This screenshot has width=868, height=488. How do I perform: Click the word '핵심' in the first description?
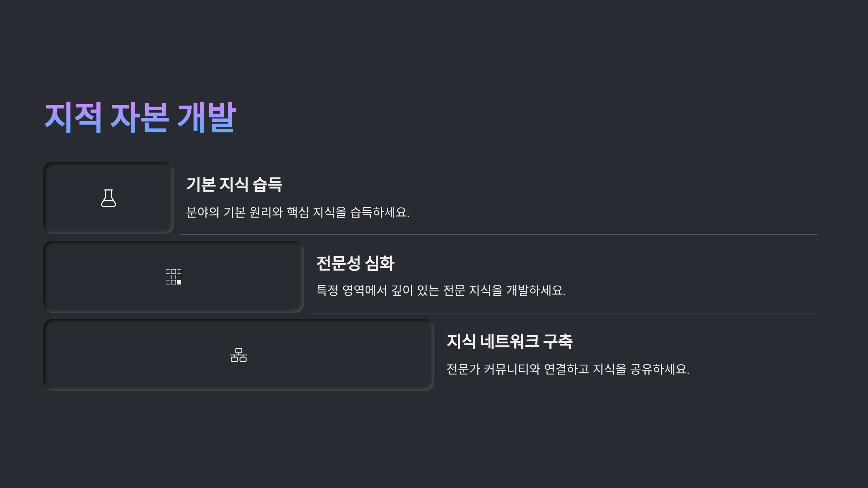[298, 212]
